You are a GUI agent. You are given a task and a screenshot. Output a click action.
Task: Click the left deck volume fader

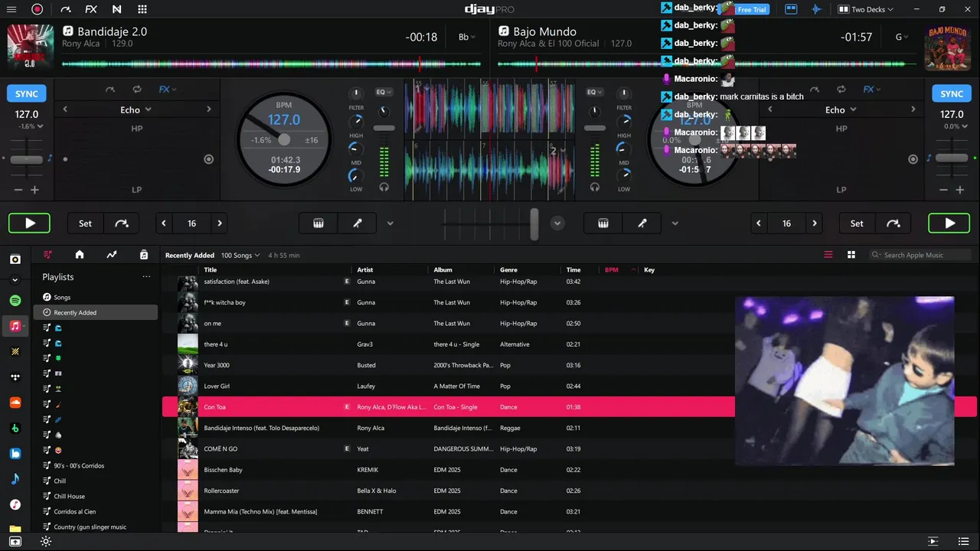[x=384, y=128]
